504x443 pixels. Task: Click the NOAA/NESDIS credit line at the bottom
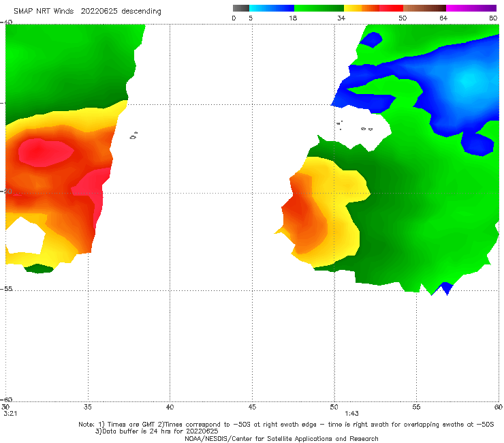click(x=281, y=439)
